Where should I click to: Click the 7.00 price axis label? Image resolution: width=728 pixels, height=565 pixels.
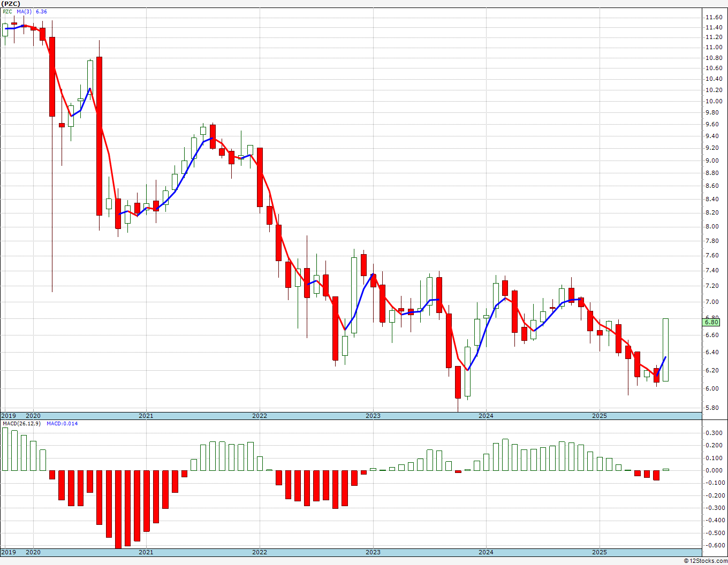[712, 302]
